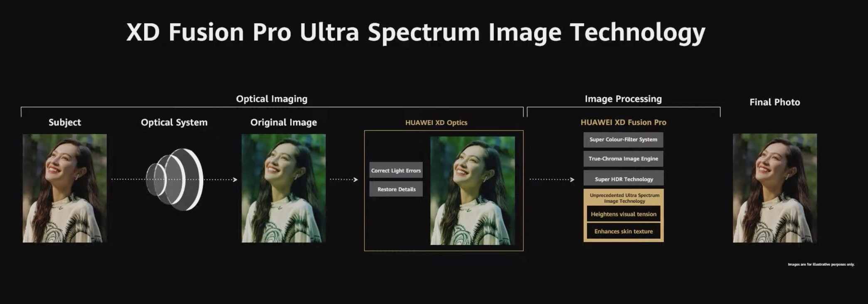
Task: Click the Correct Light Errors box
Action: click(396, 170)
